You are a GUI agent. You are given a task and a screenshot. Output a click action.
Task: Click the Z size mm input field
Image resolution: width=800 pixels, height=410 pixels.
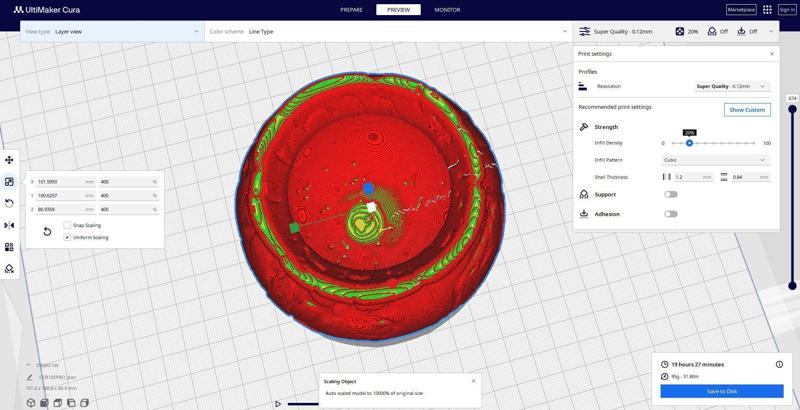66,209
